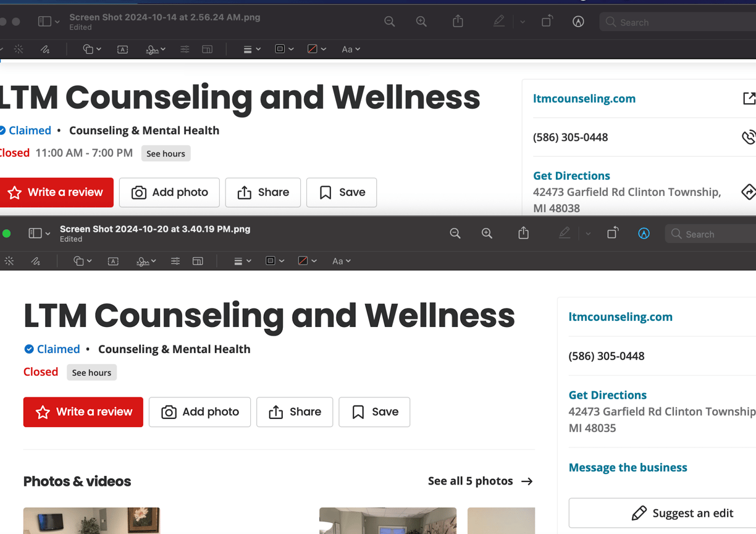Rotate image in the 10-20 window
Viewport: 756px width, 534px height.
tap(612, 234)
